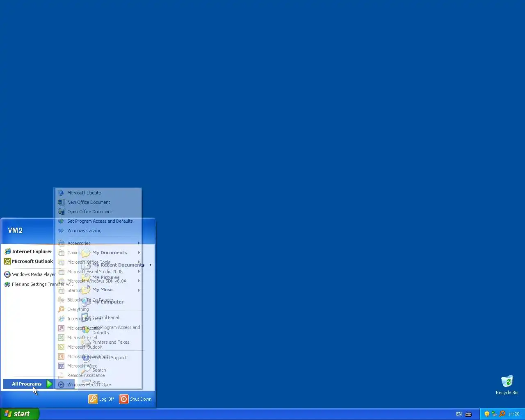The height and width of the screenshot is (420, 525).
Task: Launch Everything from All Programs list
Action: 98,309
